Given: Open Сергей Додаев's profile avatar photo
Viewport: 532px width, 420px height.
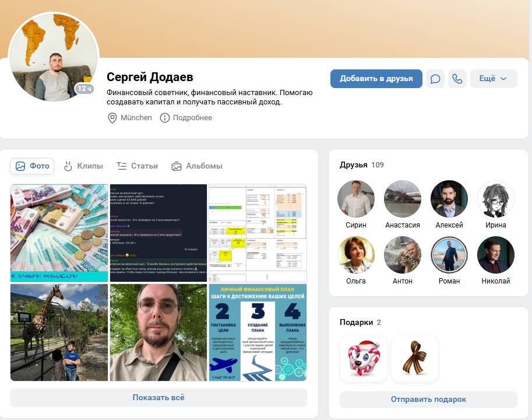Looking at the screenshot, I should coord(54,57).
